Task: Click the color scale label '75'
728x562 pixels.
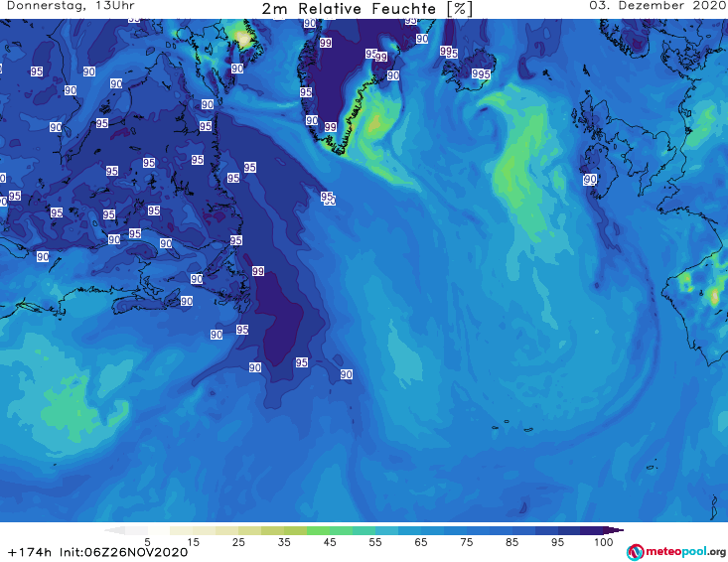Action: point(466,542)
